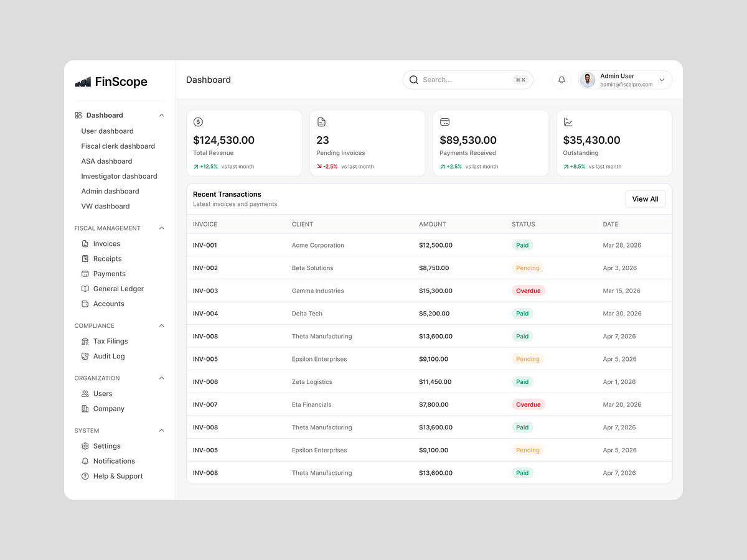
Task: Click the Help & Support question icon
Action: point(85,476)
